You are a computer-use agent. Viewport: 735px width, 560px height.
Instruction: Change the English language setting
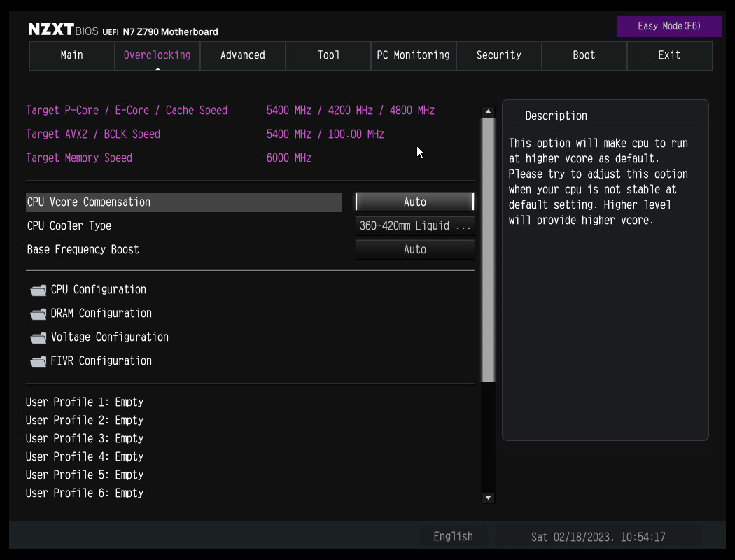click(453, 537)
